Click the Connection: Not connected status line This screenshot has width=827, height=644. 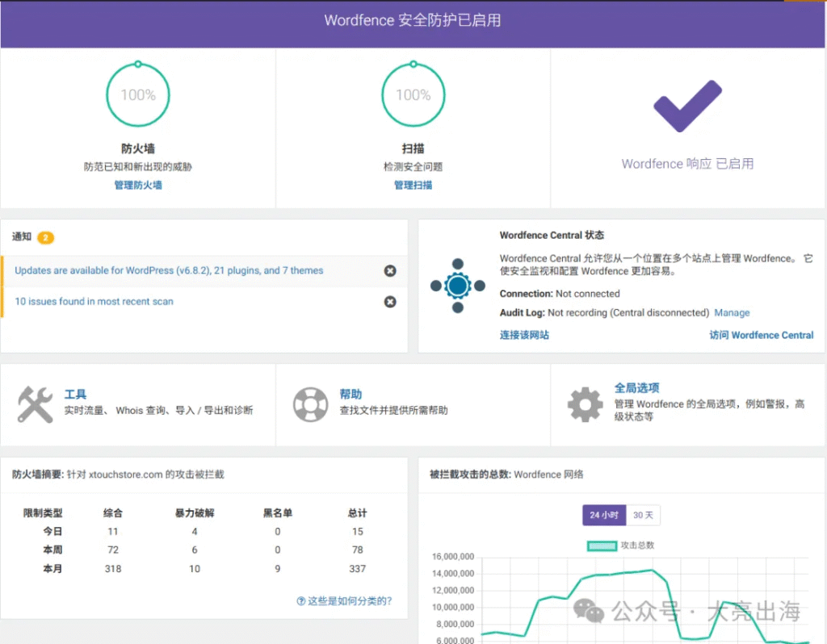560,294
